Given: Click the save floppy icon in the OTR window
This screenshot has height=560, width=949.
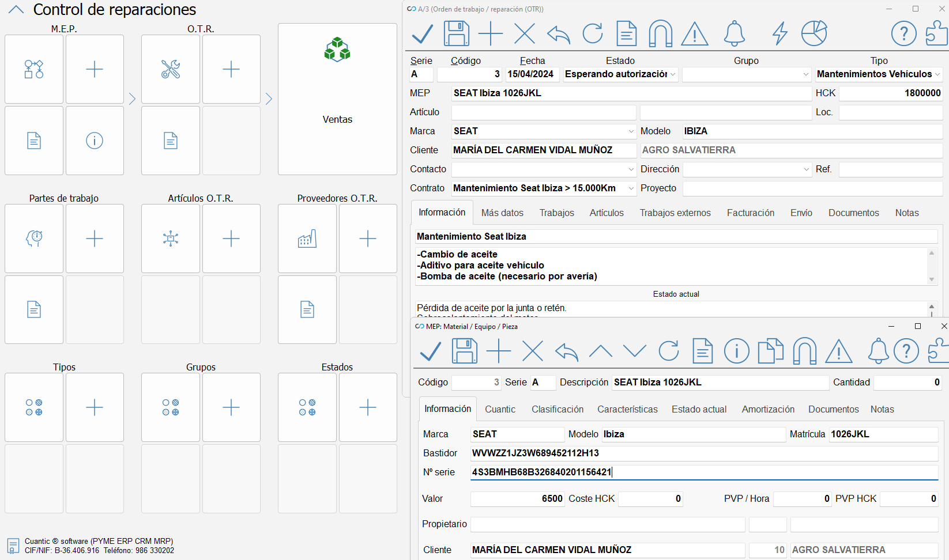Looking at the screenshot, I should [x=456, y=33].
